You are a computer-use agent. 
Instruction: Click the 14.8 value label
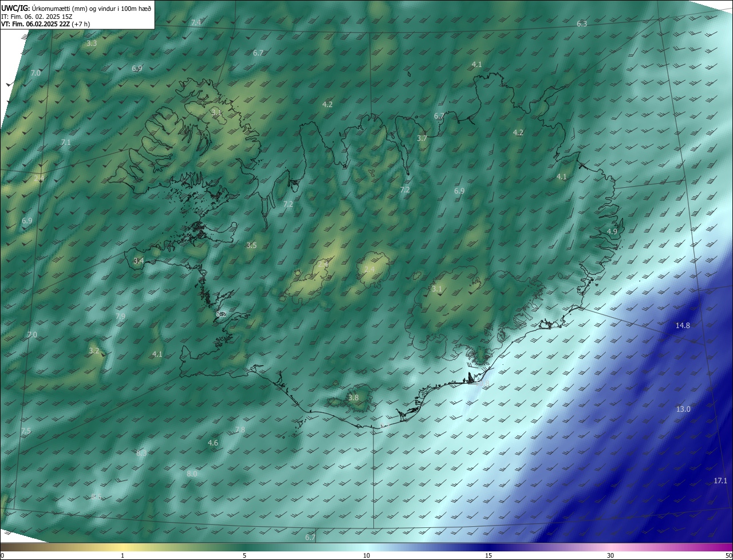click(683, 325)
